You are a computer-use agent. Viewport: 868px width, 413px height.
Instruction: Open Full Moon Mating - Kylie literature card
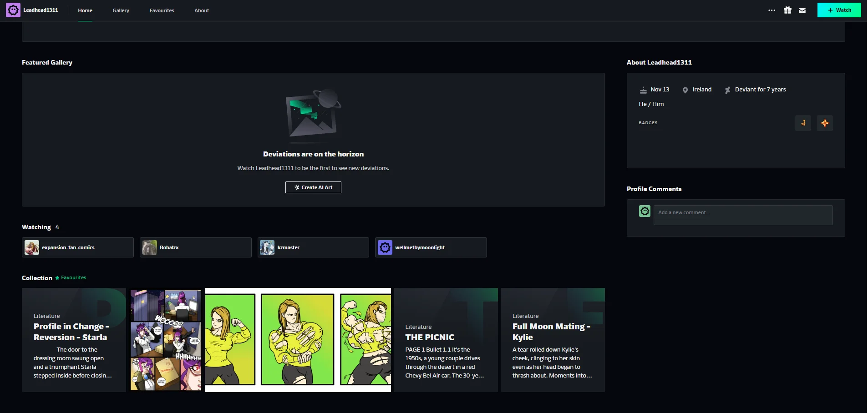553,340
